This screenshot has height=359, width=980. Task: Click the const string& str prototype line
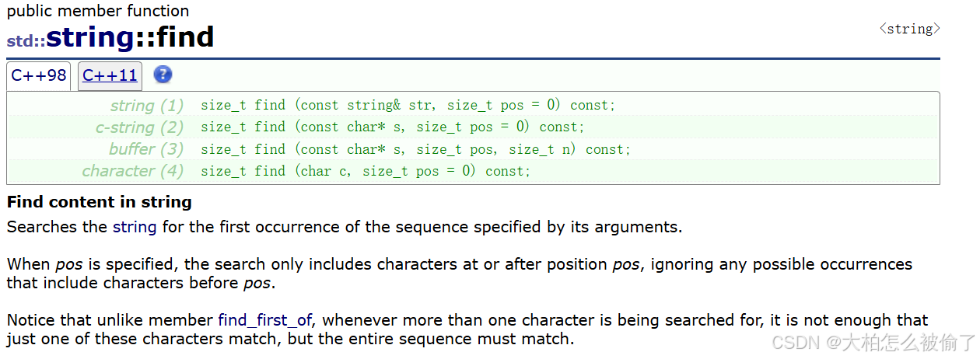408,105
